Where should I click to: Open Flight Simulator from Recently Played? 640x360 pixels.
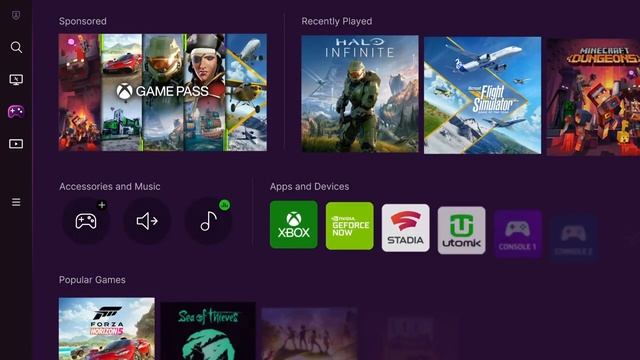482,95
